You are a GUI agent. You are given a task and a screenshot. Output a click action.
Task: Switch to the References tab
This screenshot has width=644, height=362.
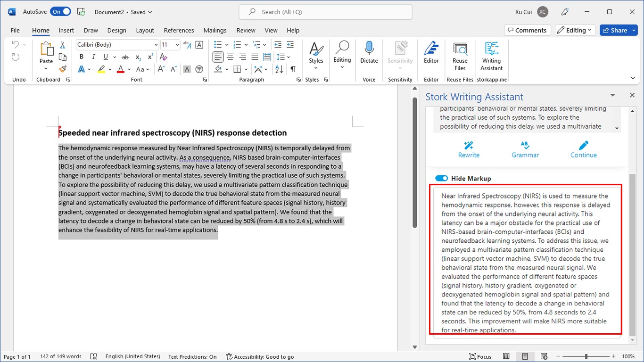[x=179, y=30]
